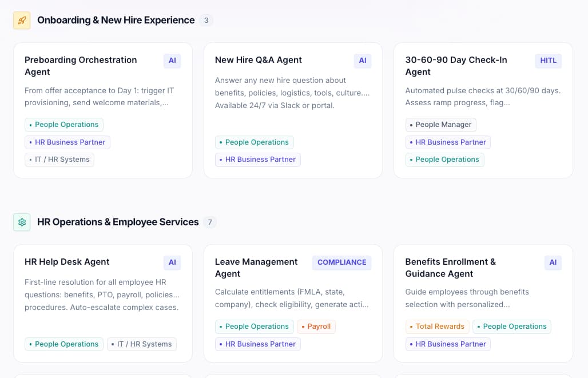This screenshot has height=378, width=588.
Task: Open the 30-60-90 Day Check-In Agent card title
Action: [x=456, y=66]
